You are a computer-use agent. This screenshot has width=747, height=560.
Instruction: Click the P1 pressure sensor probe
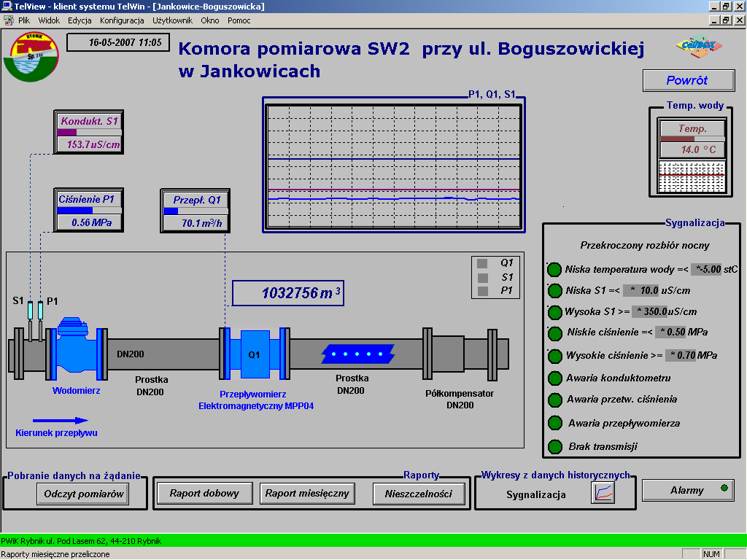click(41, 320)
